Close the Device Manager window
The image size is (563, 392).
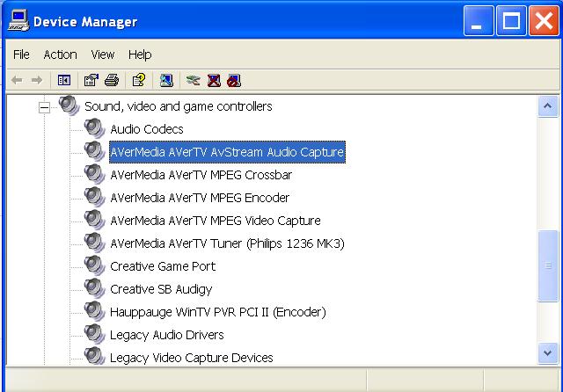tap(544, 21)
